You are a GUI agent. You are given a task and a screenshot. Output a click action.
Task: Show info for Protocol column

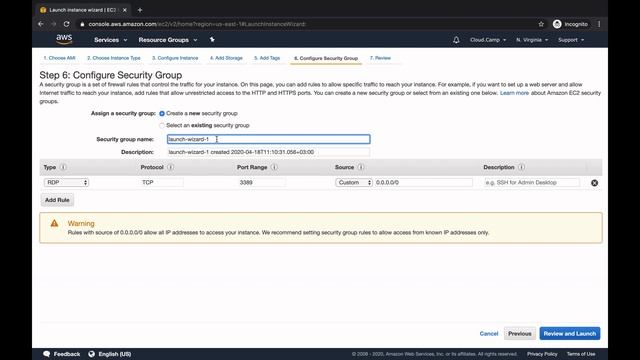click(x=171, y=167)
